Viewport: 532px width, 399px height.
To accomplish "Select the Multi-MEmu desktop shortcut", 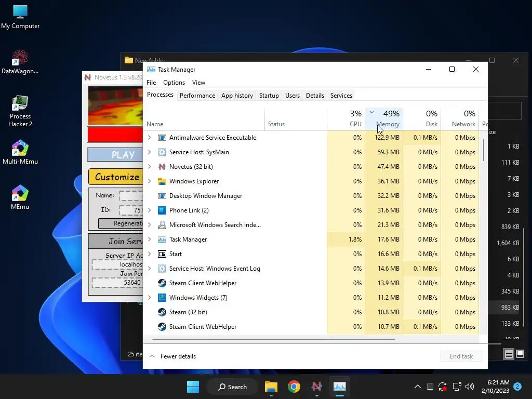I will (20, 152).
